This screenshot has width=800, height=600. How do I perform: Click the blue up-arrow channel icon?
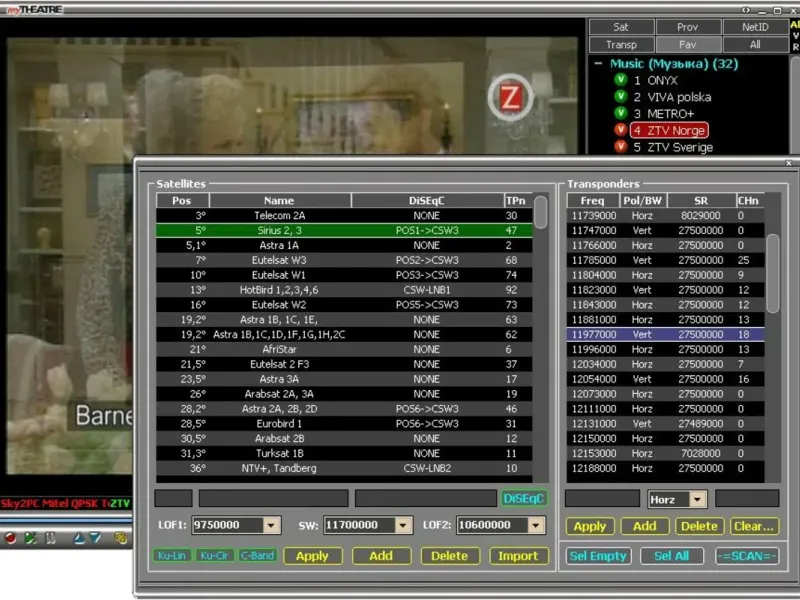[80, 538]
